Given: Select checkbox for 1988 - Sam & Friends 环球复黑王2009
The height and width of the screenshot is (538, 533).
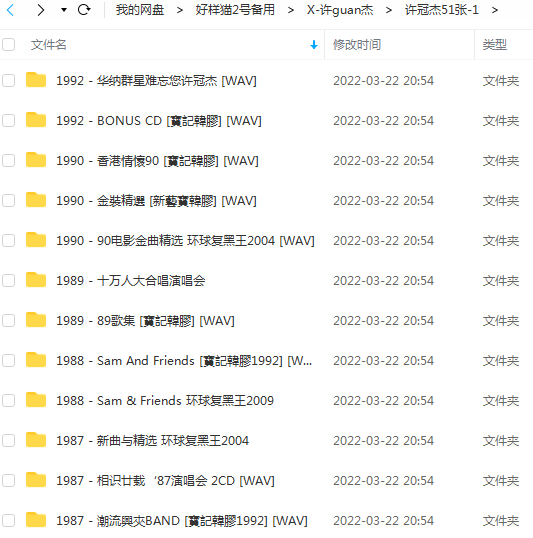Looking at the screenshot, I should coord(8,400).
